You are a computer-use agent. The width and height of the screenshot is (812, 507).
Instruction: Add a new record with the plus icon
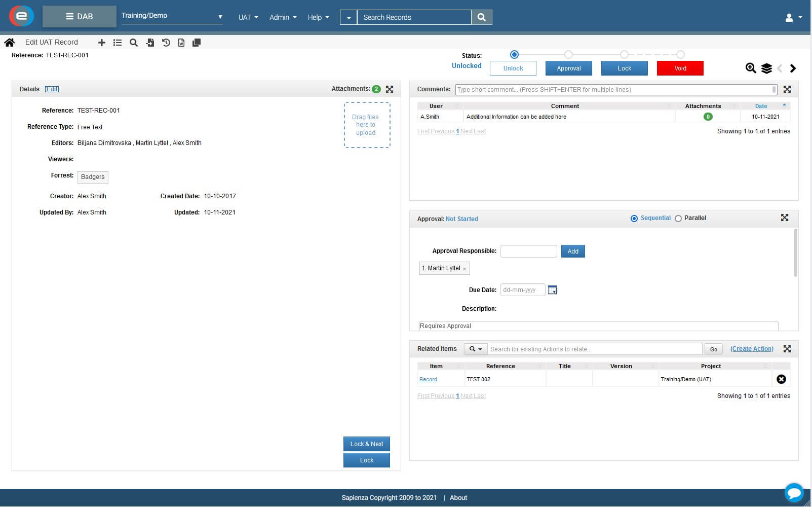101,43
